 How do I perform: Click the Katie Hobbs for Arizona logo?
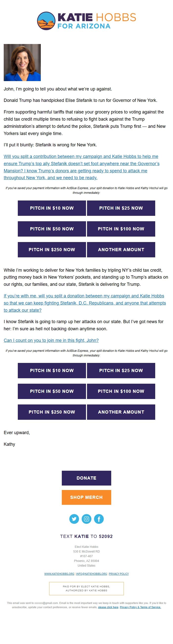click(x=86, y=21)
